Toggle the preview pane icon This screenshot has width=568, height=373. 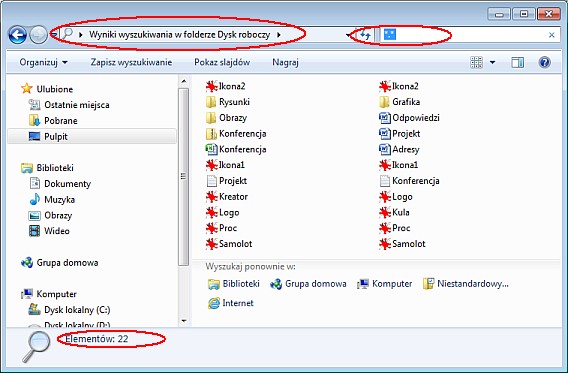[x=517, y=62]
